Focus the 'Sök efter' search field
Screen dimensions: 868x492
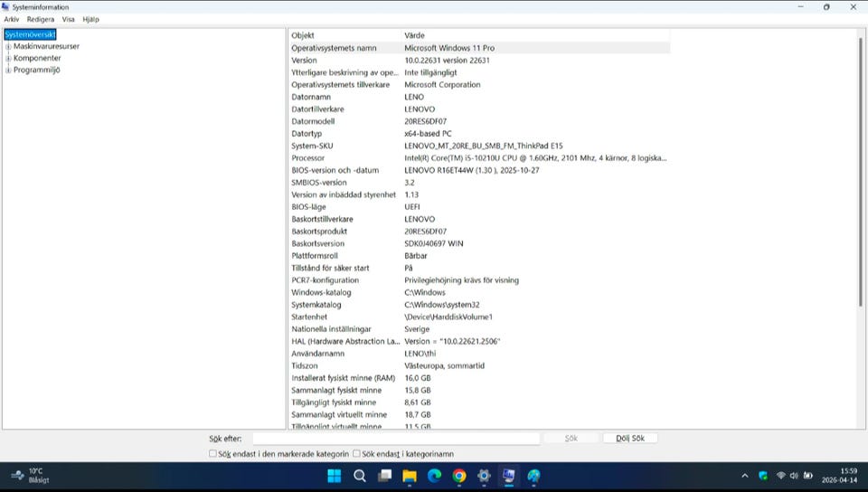396,439
